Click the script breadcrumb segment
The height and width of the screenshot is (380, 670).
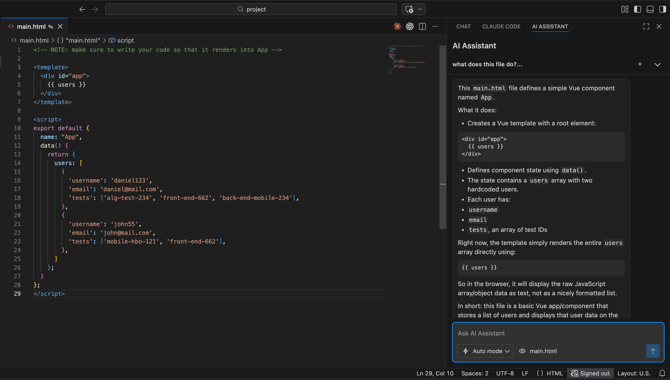coord(121,40)
